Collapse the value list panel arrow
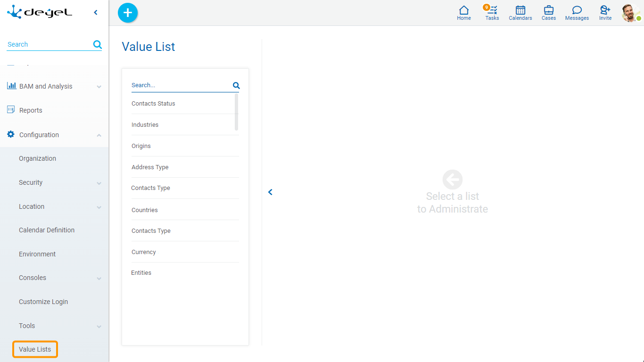 click(x=270, y=192)
